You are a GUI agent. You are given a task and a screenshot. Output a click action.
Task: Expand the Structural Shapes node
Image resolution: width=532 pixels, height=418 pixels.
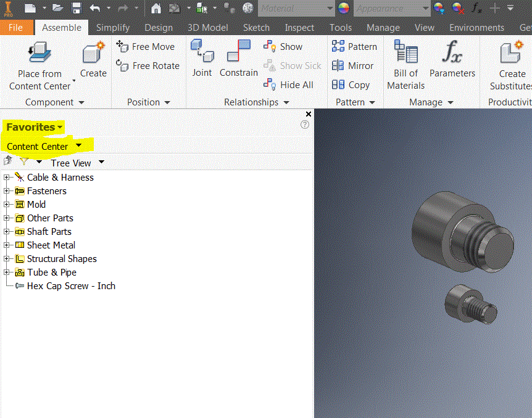tap(6, 258)
